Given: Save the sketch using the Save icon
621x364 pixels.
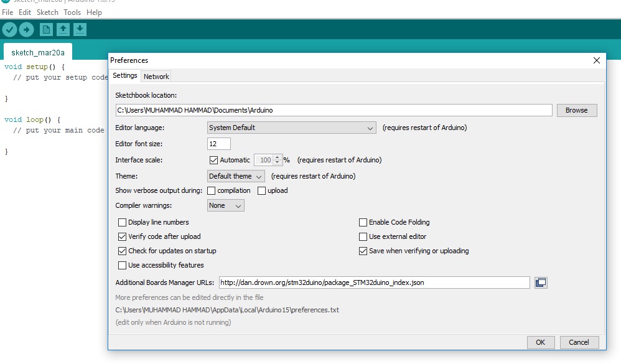Looking at the screenshot, I should point(80,29).
